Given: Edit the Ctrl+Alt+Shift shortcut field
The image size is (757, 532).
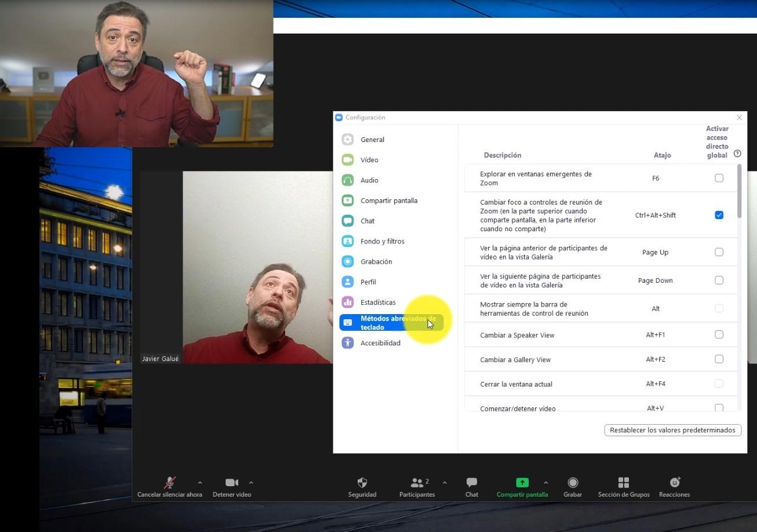Looking at the screenshot, I should [656, 215].
